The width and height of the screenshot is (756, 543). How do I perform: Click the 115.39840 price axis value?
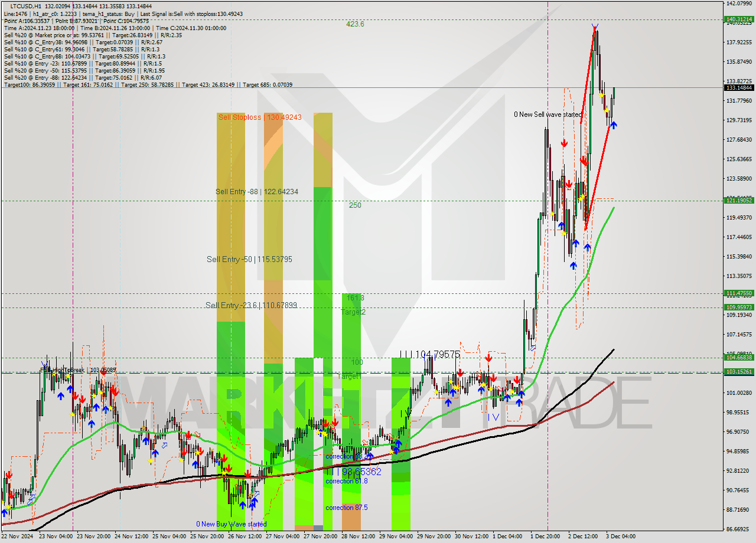(x=739, y=256)
